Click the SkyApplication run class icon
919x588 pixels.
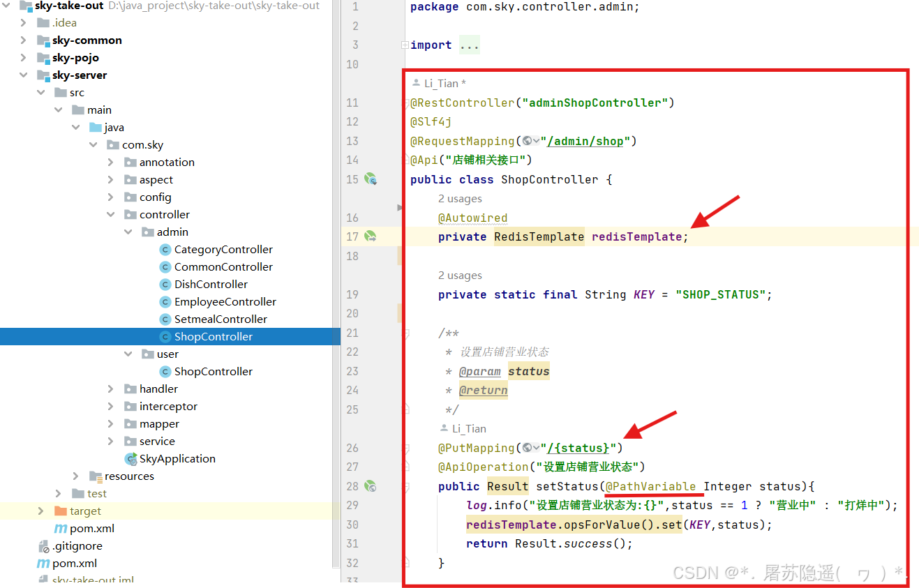(x=130, y=459)
